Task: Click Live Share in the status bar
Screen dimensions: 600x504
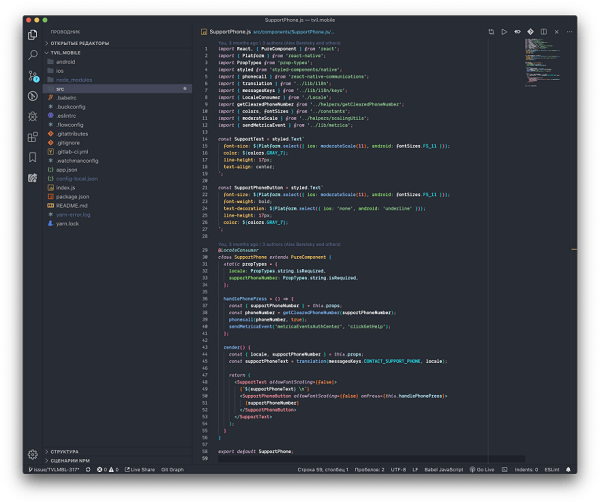Action: [141, 469]
